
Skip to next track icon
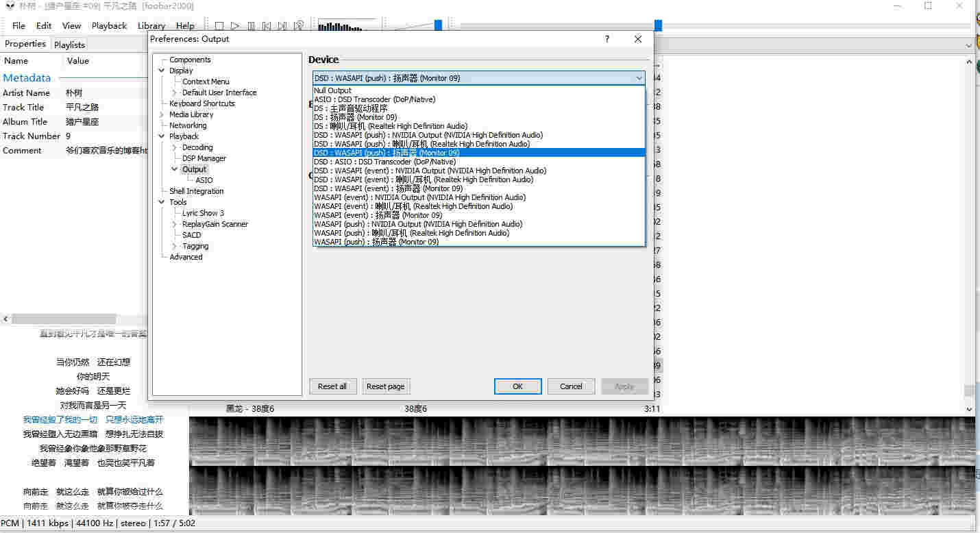(282, 26)
